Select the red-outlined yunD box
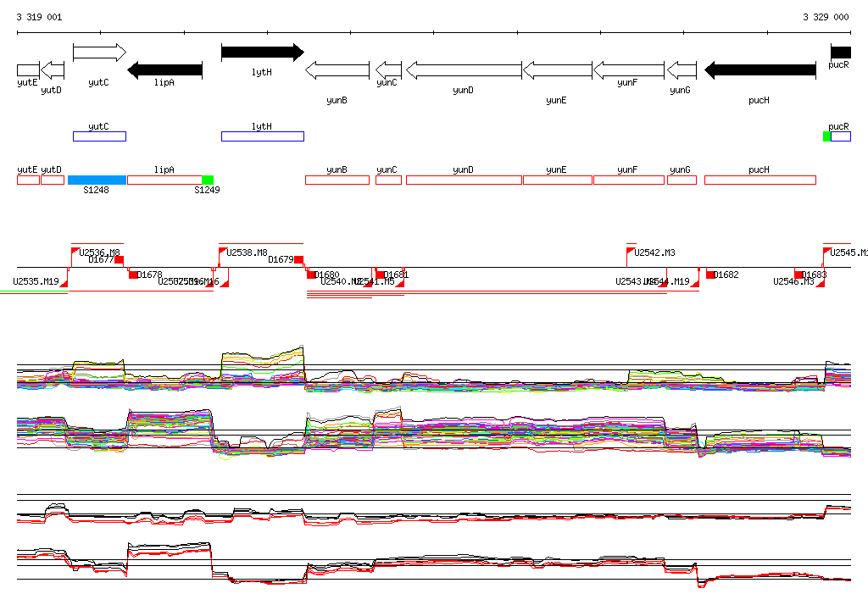Image resolution: width=868 pixels, height=605 pixels. click(464, 180)
